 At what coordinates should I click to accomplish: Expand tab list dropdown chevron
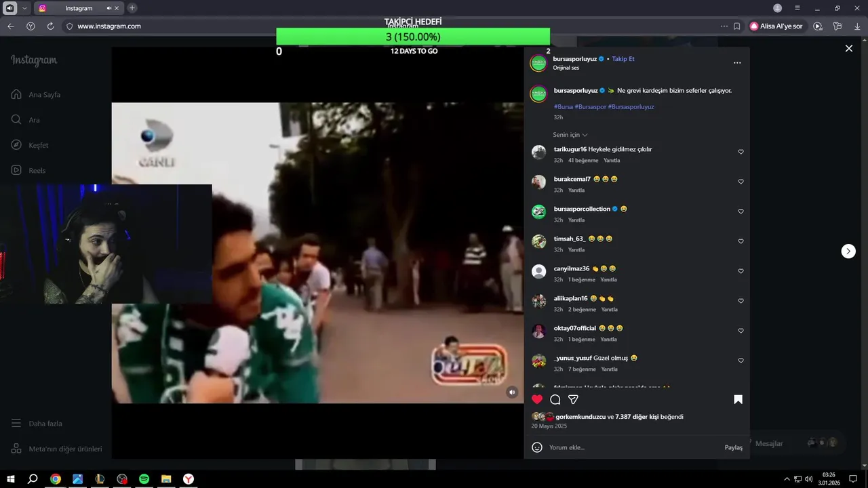[24, 8]
